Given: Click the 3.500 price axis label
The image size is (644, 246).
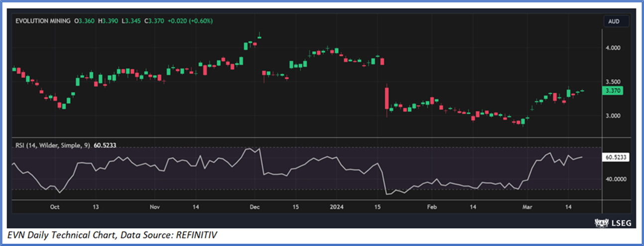Looking at the screenshot, I should (x=613, y=82).
